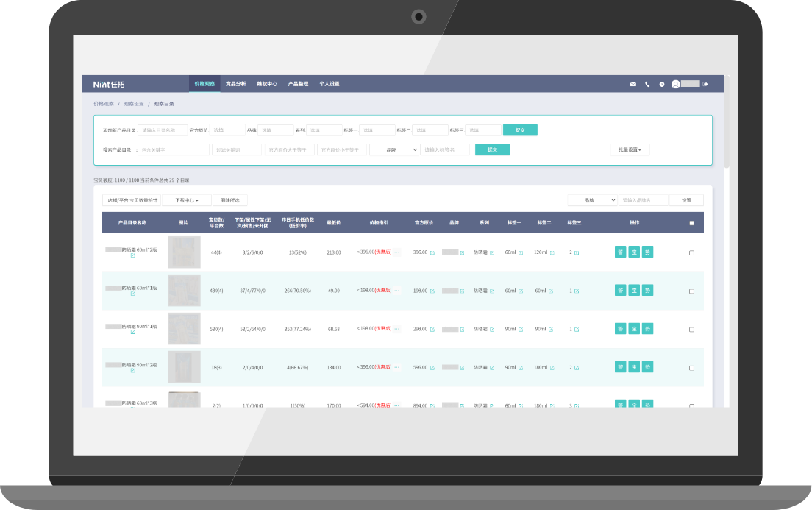The width and height of the screenshot is (812, 510).
Task: Edit the 120ml tag in first row
Action: 551,252
